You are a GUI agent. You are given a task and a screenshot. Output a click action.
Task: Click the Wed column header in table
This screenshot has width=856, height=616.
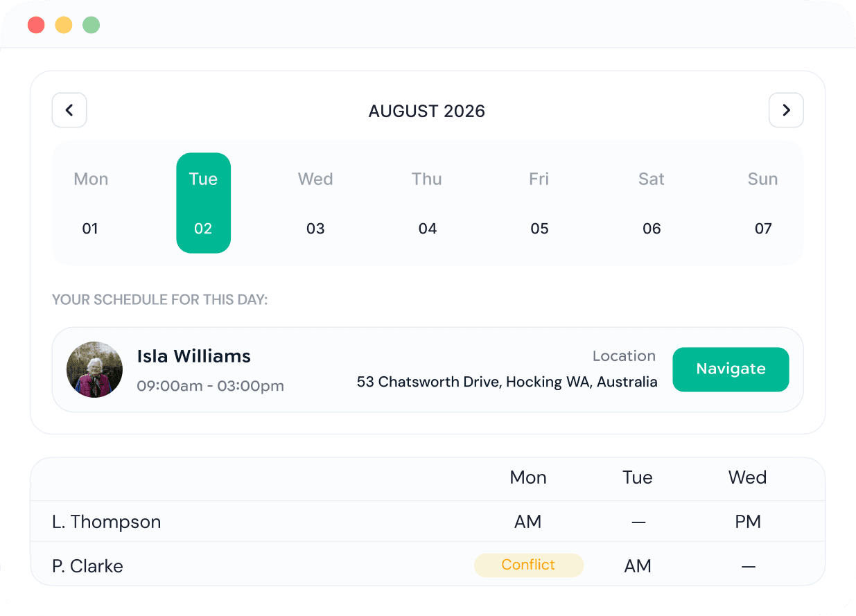pyautogui.click(x=747, y=477)
